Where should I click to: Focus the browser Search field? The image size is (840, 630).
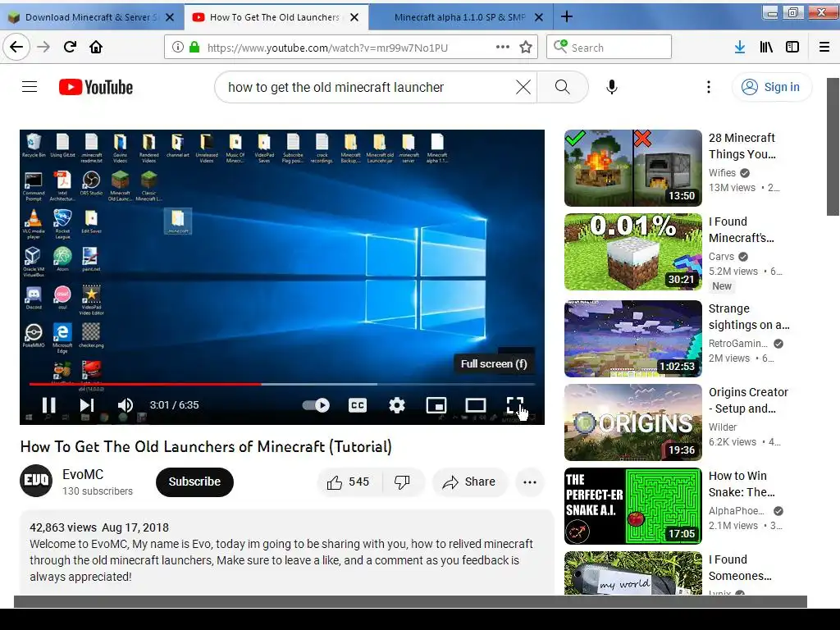[609, 47]
